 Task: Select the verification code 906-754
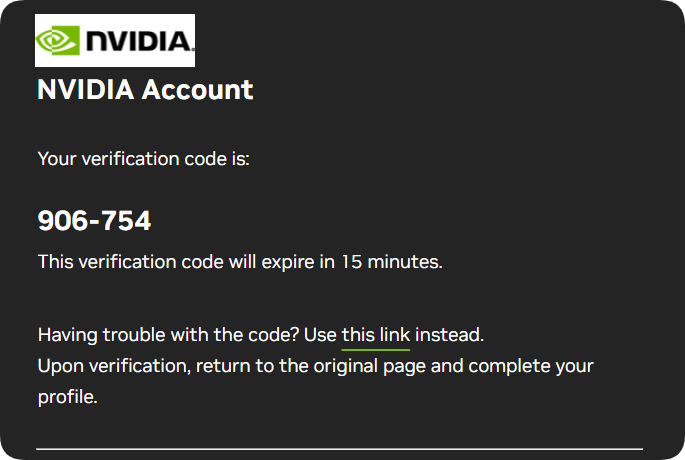pyautogui.click(x=94, y=221)
